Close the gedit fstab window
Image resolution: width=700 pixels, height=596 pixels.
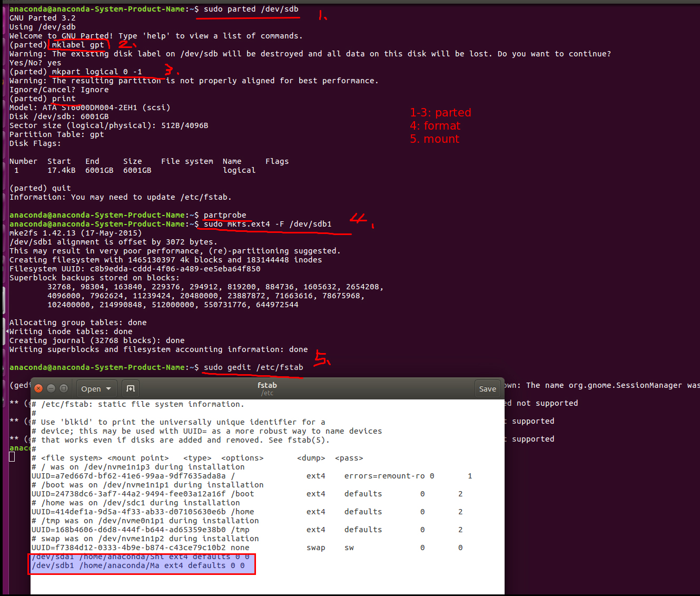pyautogui.click(x=38, y=388)
